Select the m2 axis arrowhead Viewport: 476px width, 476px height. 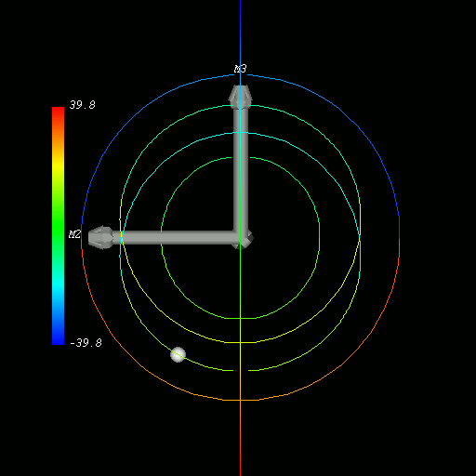pos(100,237)
